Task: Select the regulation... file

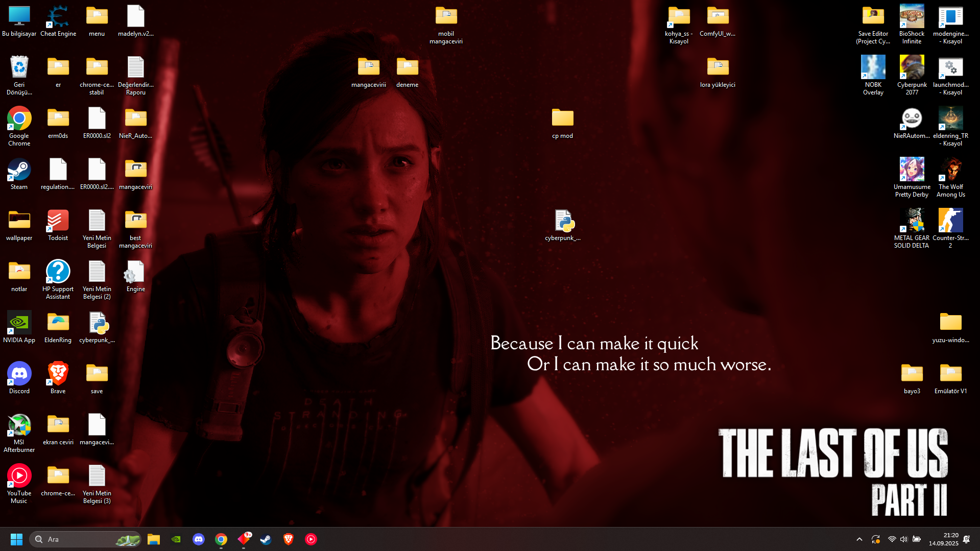Action: point(58,174)
